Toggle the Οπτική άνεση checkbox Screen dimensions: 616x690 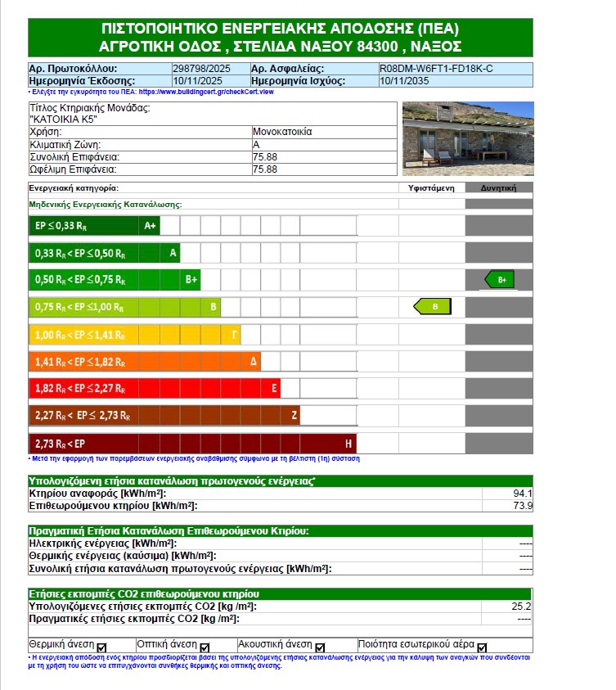[x=205, y=647]
